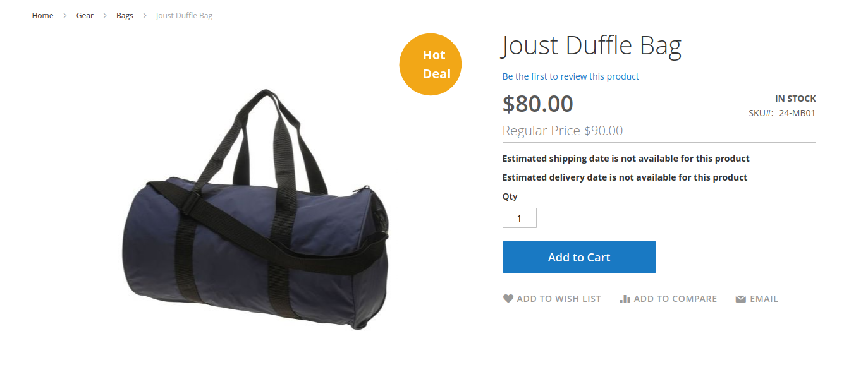
Task: Click the heart icon for wish list
Action: (x=508, y=299)
